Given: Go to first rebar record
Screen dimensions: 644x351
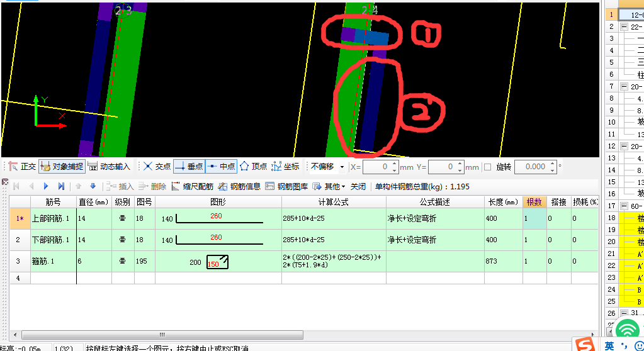Looking at the screenshot, I should tap(16, 186).
